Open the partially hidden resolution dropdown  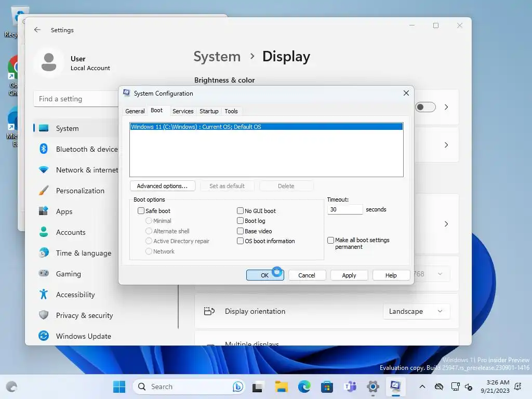432,274
